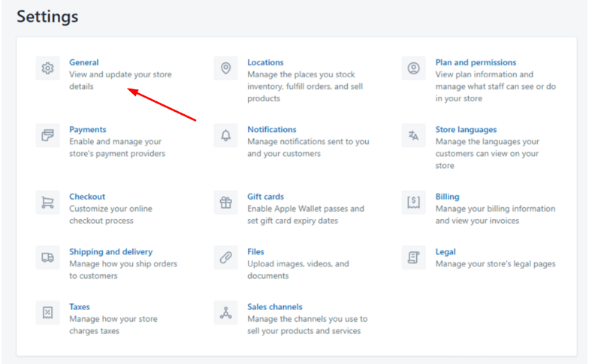Image resolution: width=589 pixels, height=364 pixels.
Task: Click the Gift cards present icon
Action: click(225, 203)
